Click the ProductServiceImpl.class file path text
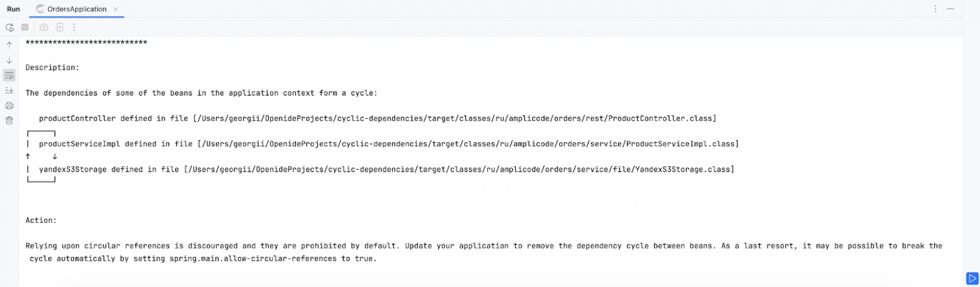The width and height of the screenshot is (980, 287). [x=468, y=144]
